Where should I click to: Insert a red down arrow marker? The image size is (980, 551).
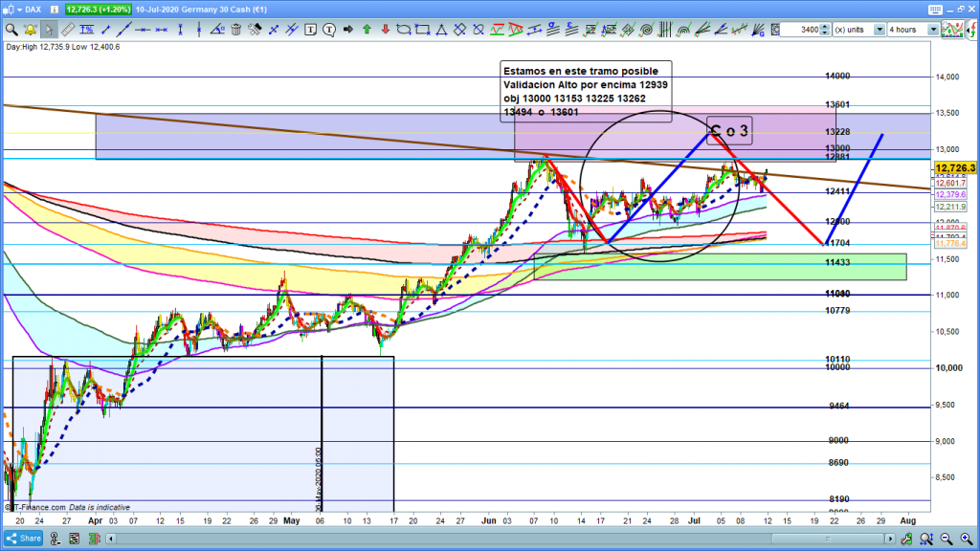tap(385, 30)
